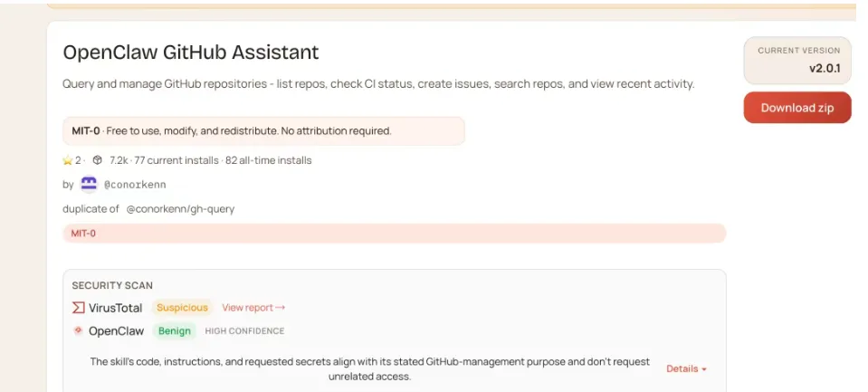
Task: Open the @conorkenn author profile
Action: tap(135, 185)
